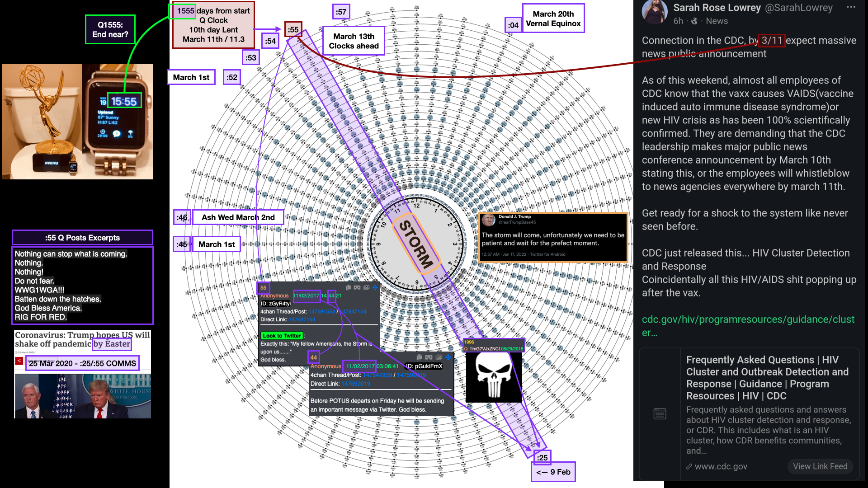Click the www.cdc.gov source link
The image size is (868, 488).
(721, 466)
